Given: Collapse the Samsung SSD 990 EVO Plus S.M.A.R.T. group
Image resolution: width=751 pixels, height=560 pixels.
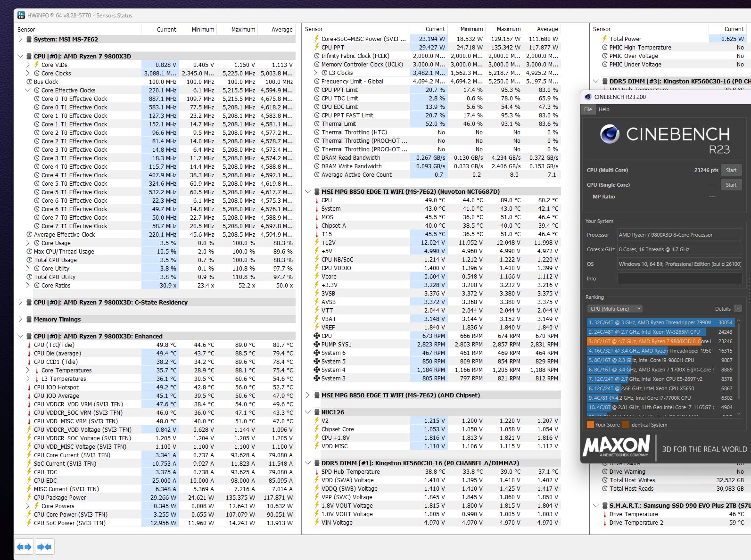Looking at the screenshot, I should tap(596, 505).
